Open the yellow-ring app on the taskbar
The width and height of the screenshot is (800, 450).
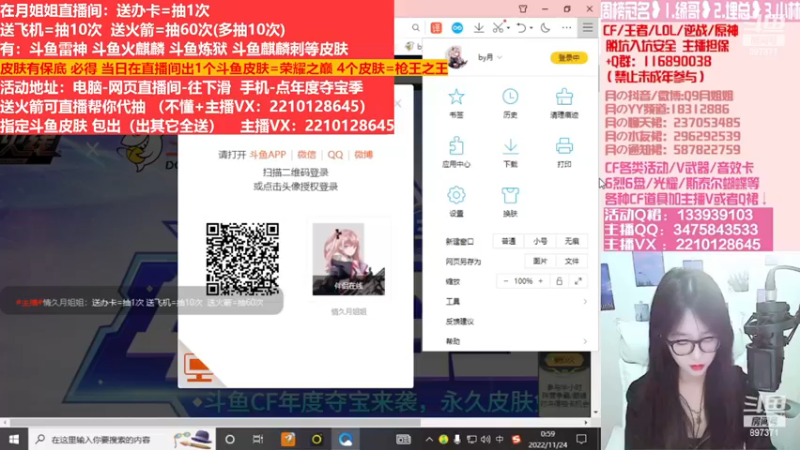317,439
